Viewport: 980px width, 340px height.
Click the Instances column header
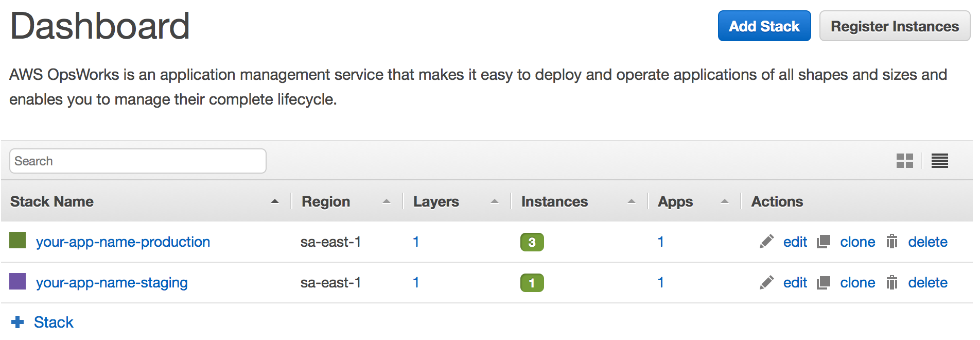(x=554, y=201)
